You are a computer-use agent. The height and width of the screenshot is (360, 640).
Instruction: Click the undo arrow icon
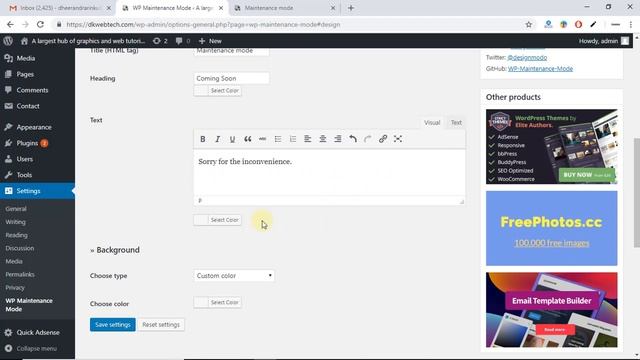click(x=353, y=139)
